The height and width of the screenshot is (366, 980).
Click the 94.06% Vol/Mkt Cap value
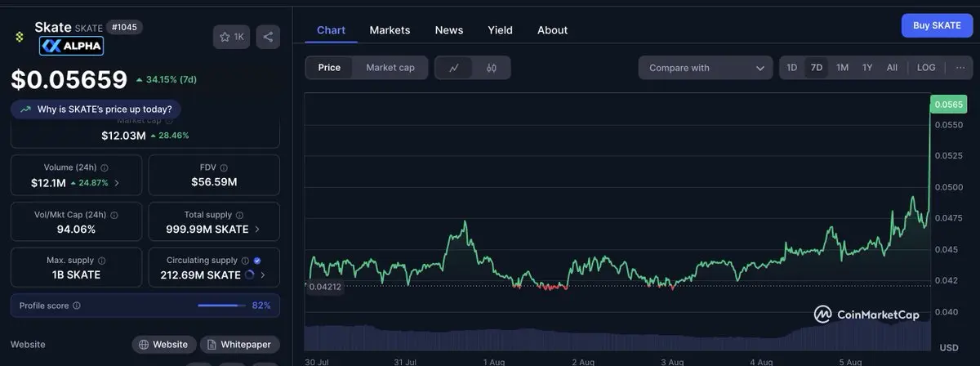click(x=76, y=229)
